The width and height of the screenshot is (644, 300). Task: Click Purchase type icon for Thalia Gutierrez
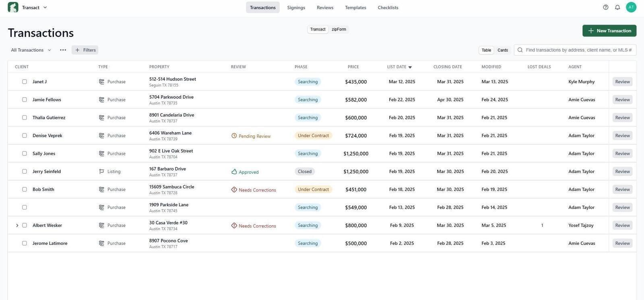click(x=101, y=117)
